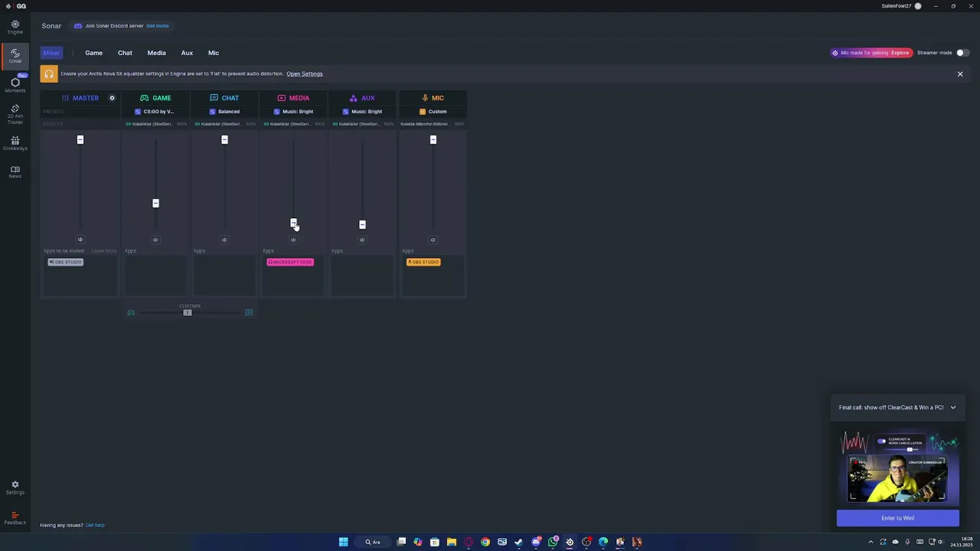Open the Sonar section in sidebar
Viewport: 980px width, 551px height.
(x=15, y=56)
